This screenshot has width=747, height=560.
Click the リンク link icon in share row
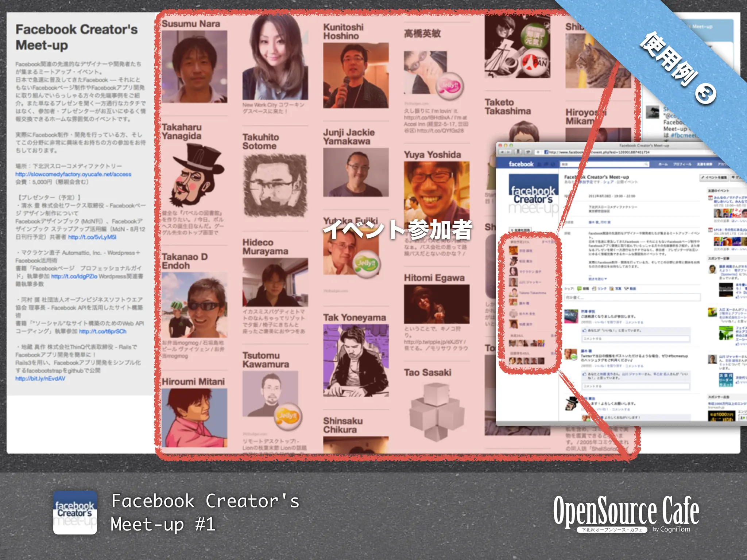tap(594, 288)
